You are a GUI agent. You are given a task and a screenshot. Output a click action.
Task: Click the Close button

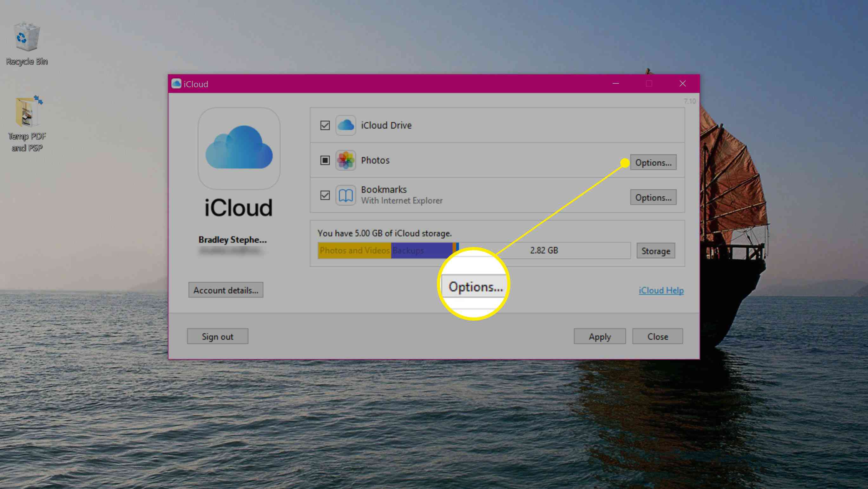pos(657,336)
